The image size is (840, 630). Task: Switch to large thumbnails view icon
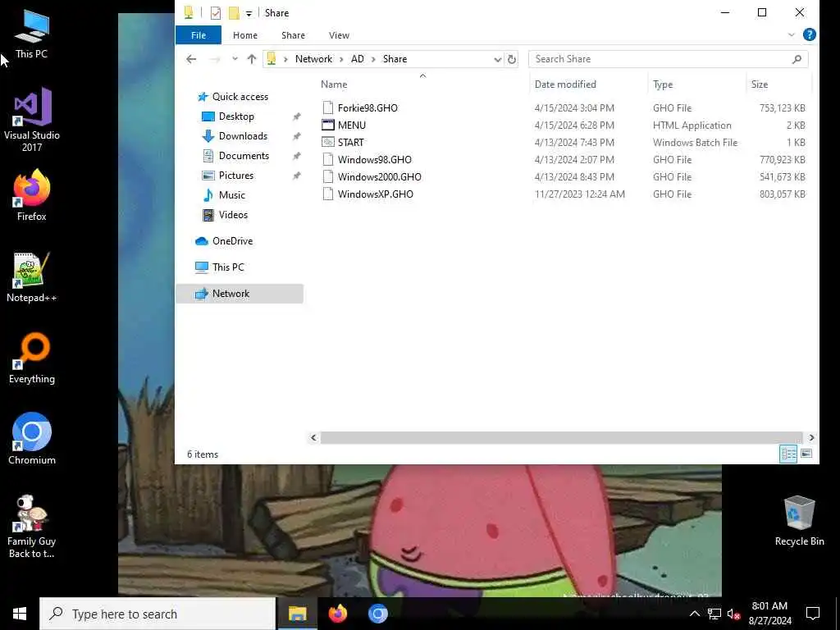click(x=806, y=454)
